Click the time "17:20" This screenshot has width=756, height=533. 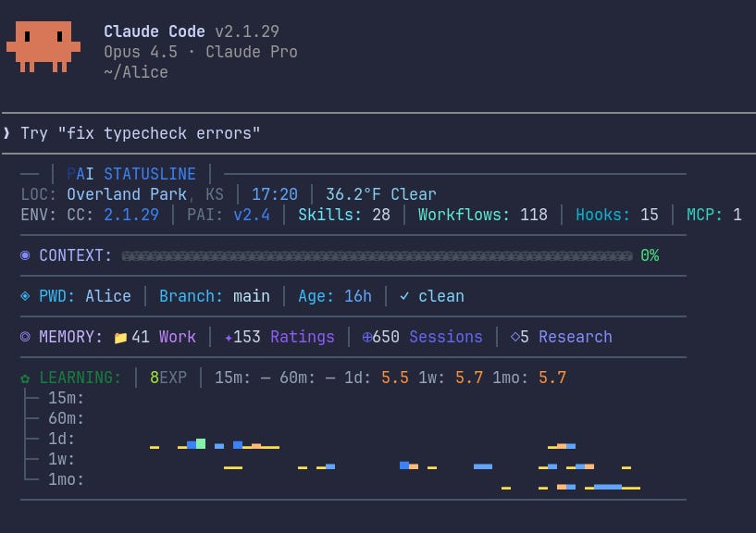tap(274, 194)
